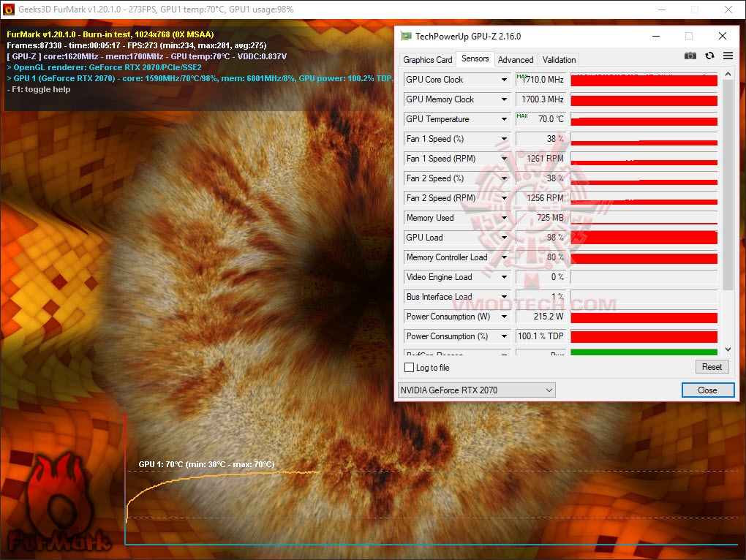Viewport: 746px width, 560px height.
Task: Click the FurMark OpenGL renderer text line
Action: coord(104,67)
